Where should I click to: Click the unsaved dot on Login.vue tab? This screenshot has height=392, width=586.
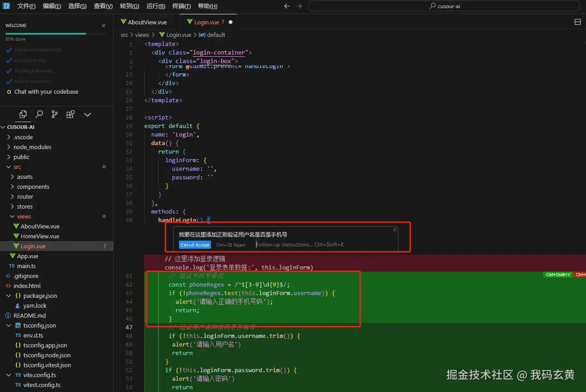click(230, 22)
